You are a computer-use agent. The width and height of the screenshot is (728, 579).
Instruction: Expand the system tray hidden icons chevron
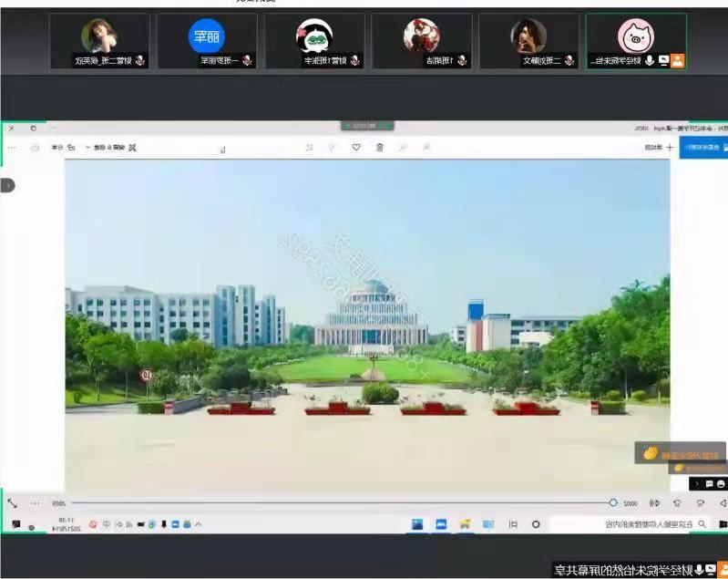click(199, 524)
